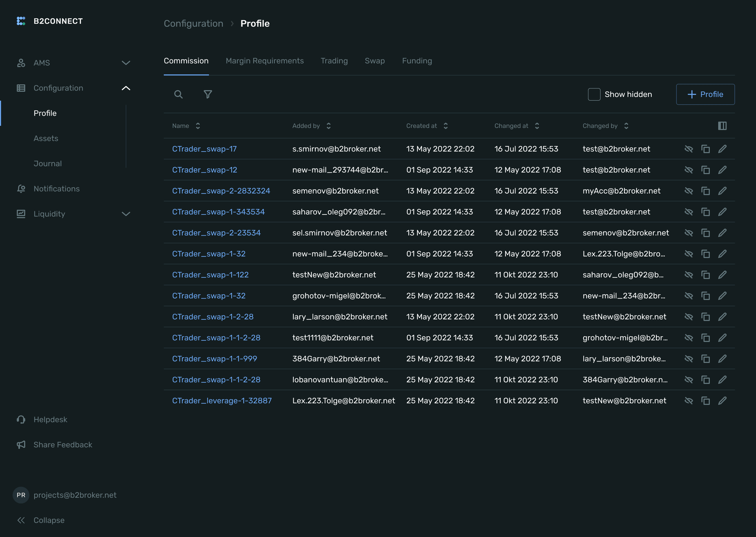This screenshot has width=756, height=537.
Task: Hide the CTrader_swap-2-23534 profile
Action: (688, 233)
